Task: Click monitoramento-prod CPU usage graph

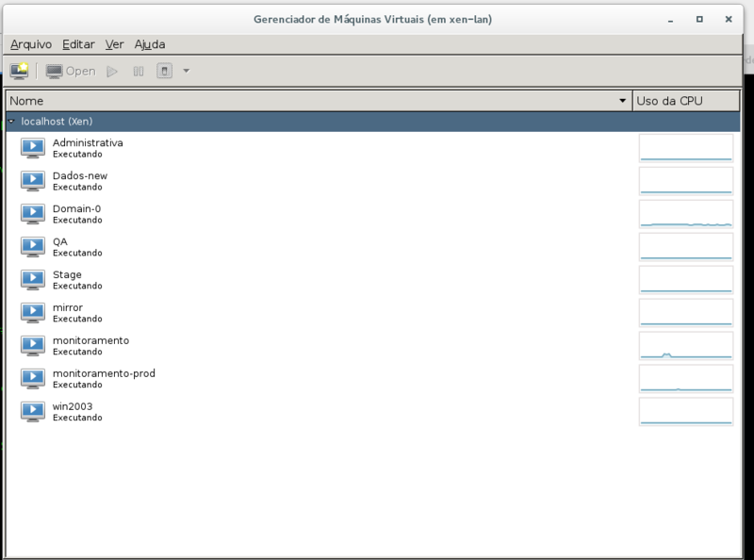Action: tap(686, 379)
